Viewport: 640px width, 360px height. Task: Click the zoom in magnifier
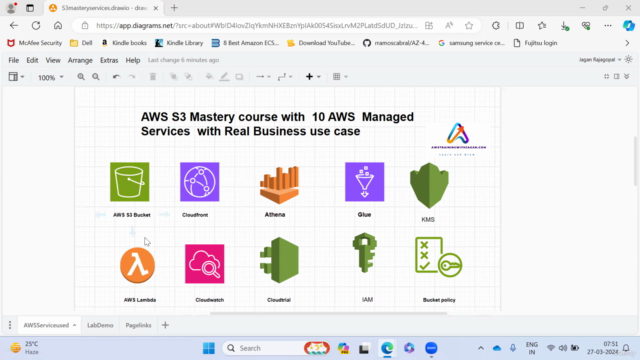[x=81, y=77]
